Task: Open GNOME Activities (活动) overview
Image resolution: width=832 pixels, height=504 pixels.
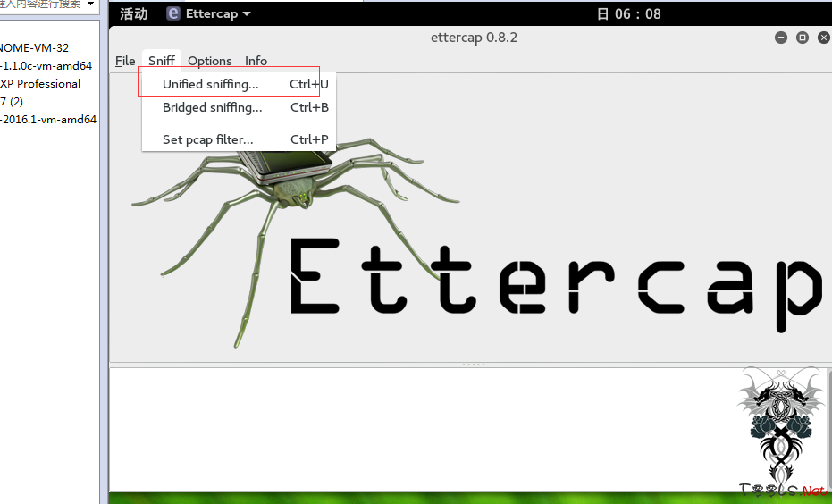Action: pos(133,13)
